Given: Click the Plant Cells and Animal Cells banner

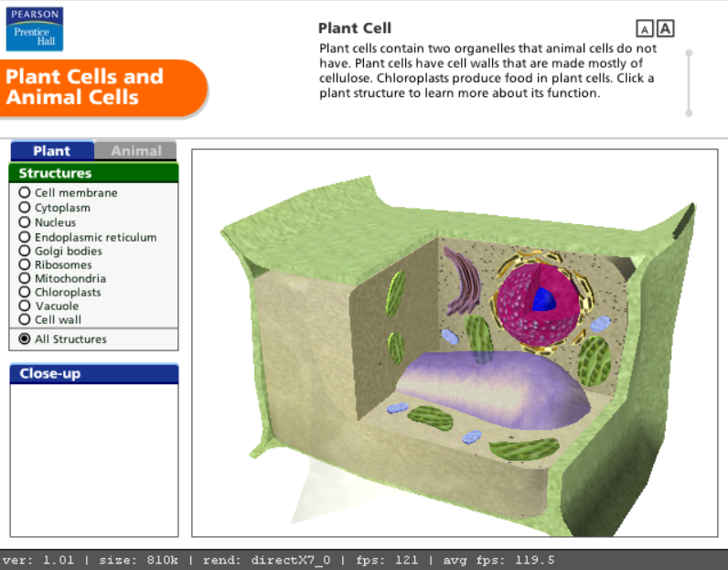Looking at the screenshot, I should 103,87.
